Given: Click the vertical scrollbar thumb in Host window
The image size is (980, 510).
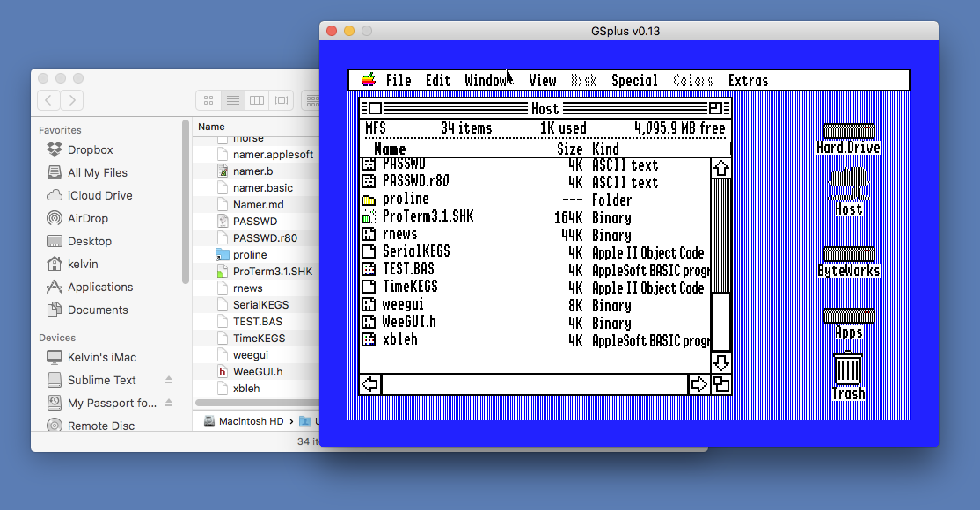Looking at the screenshot, I should point(721,321).
